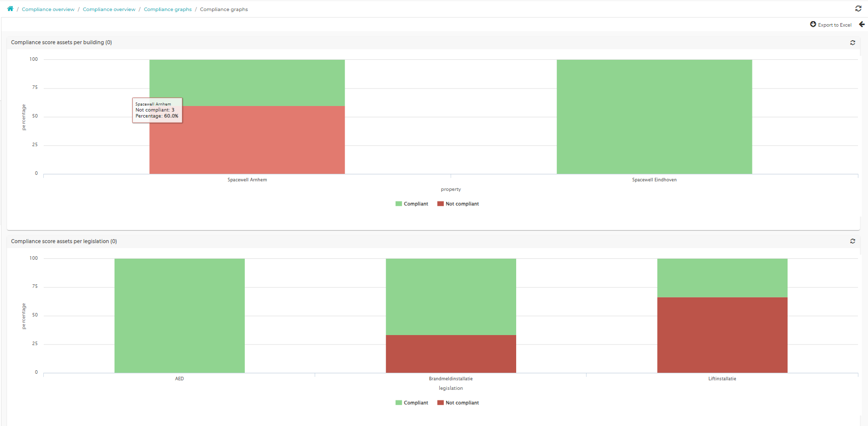Open the first Compliance overview breadcrumb link

click(48, 10)
